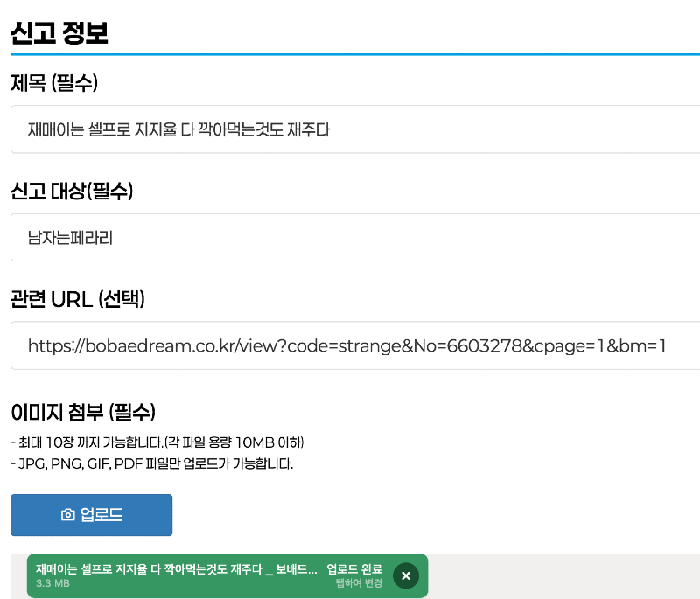Click 탭하여 변경 on uploaded file

[359, 583]
